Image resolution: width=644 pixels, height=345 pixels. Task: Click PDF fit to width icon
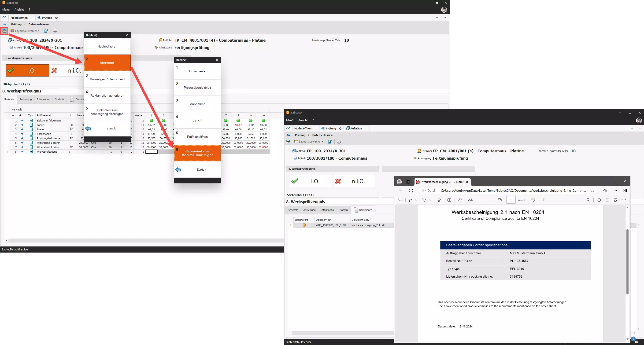coord(500,200)
